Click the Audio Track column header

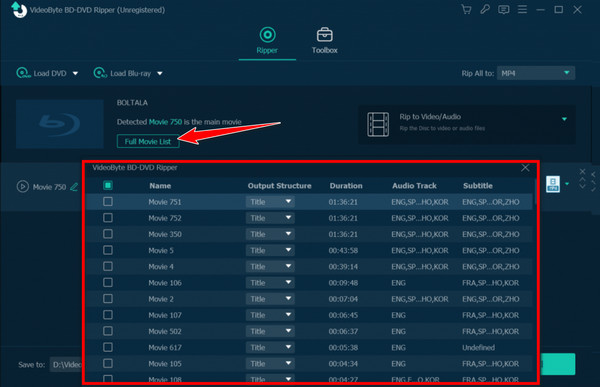(x=414, y=186)
